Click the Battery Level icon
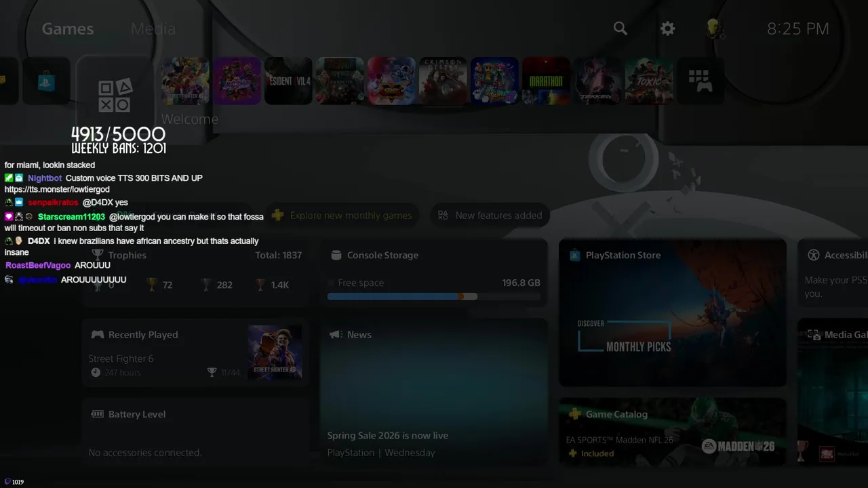This screenshot has height=488, width=868. [x=98, y=414]
